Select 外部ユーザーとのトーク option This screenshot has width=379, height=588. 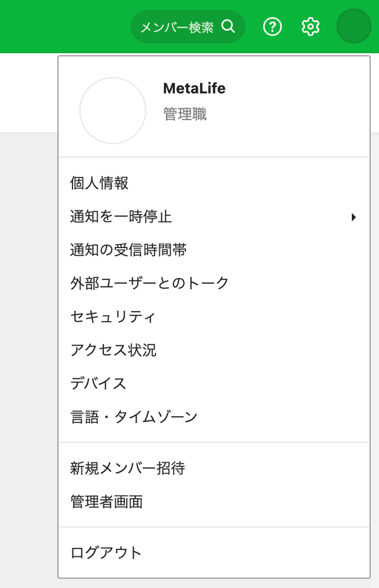click(214, 283)
